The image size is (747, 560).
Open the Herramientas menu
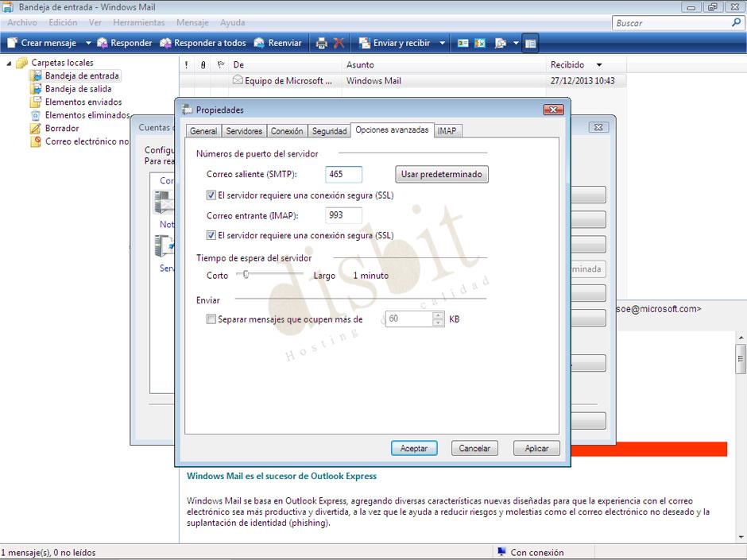click(138, 23)
